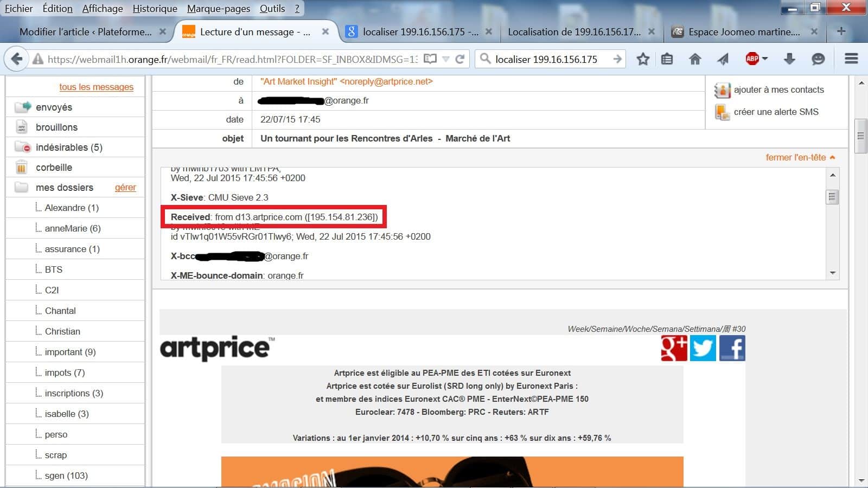The height and width of the screenshot is (488, 868).
Task: Click the add to contacts icon
Action: click(x=722, y=90)
